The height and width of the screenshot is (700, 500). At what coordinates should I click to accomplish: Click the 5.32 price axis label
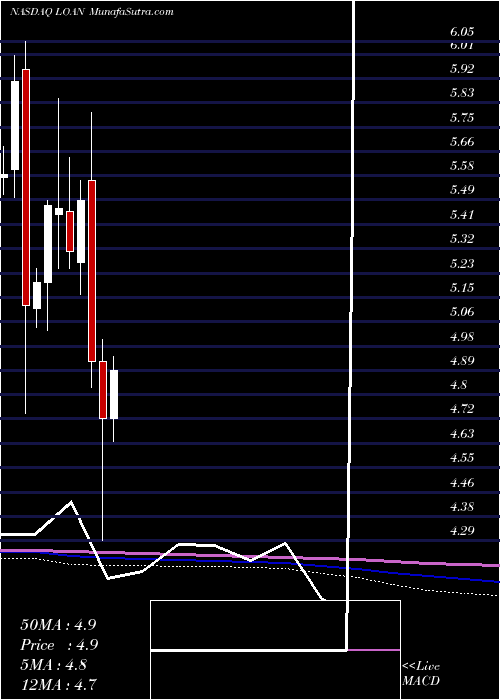coord(462,238)
